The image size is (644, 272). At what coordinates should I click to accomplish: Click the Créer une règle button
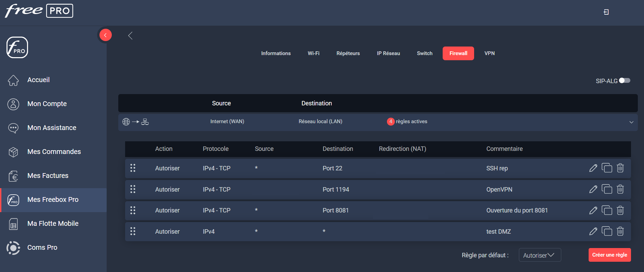(609, 255)
